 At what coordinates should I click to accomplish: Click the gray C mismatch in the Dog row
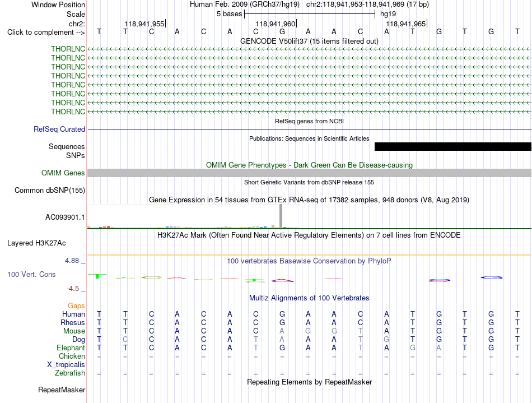pyautogui.click(x=125, y=339)
